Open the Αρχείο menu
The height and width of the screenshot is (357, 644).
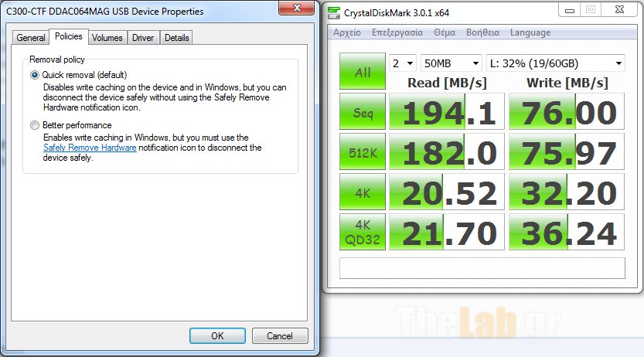(x=347, y=32)
